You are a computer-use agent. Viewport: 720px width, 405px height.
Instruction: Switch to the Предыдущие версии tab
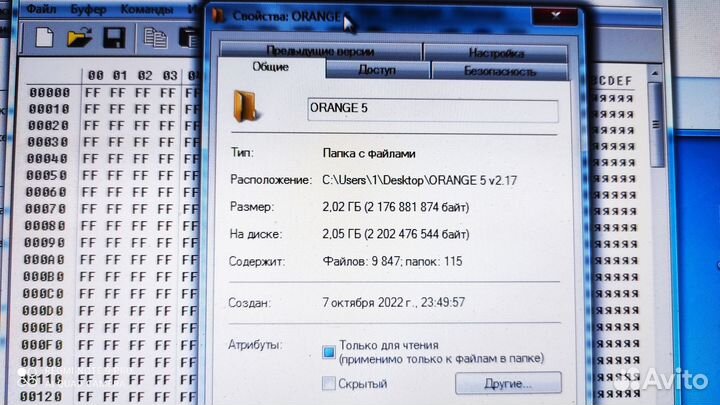[x=321, y=51]
